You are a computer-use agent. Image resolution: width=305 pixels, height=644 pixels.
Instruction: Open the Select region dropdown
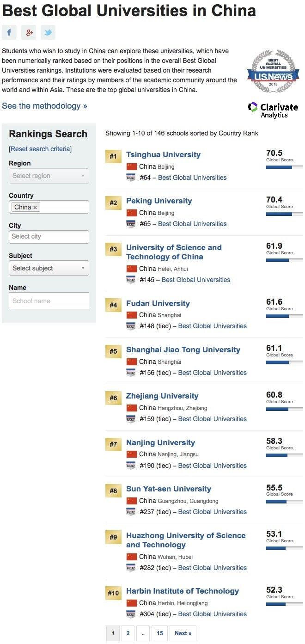49,176
